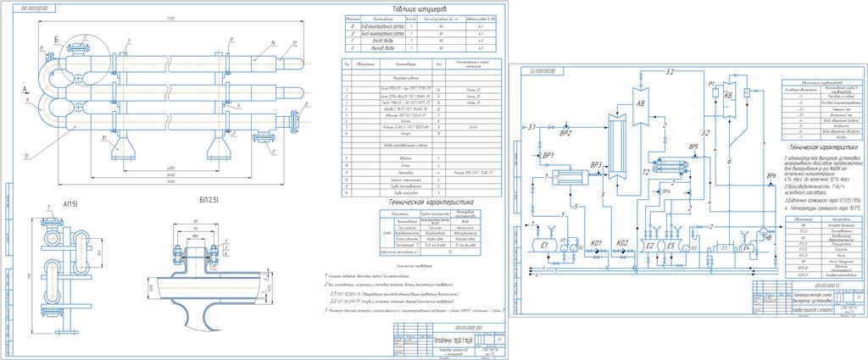Image resolution: width=868 pixels, height=360 pixels.
Task: Click the 'Е4' tank label
Action: coord(747,248)
